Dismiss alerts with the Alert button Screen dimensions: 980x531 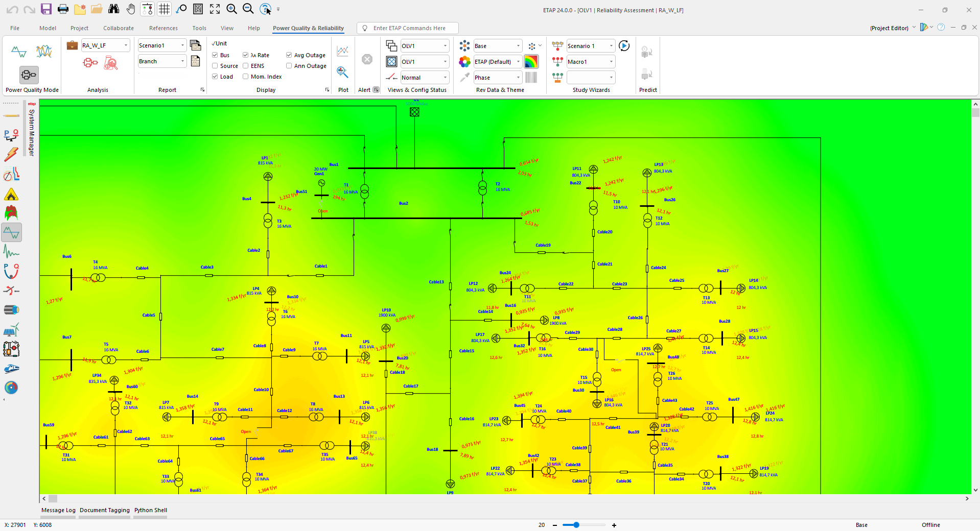367,59
